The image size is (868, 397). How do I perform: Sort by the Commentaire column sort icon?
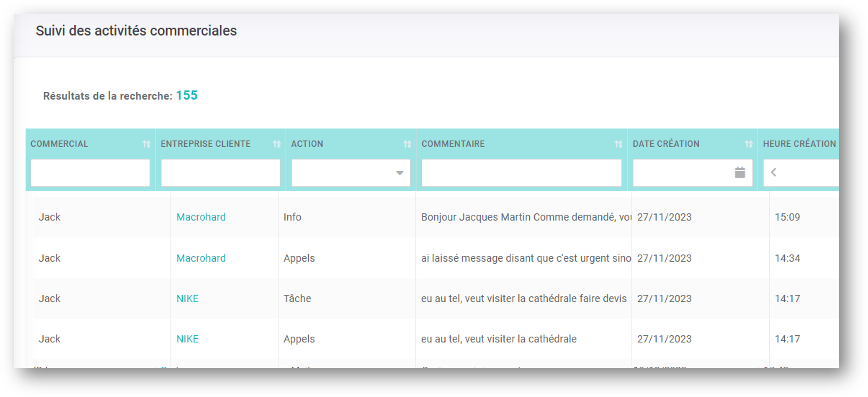point(618,144)
